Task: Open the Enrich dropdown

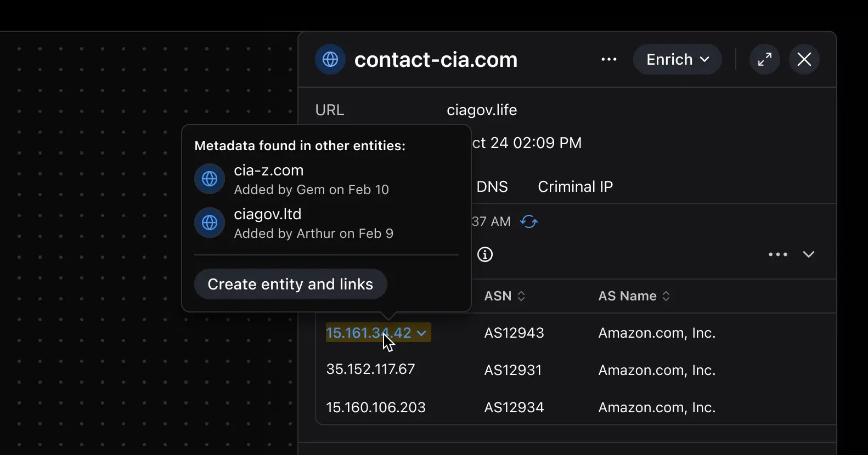Action: coord(677,59)
